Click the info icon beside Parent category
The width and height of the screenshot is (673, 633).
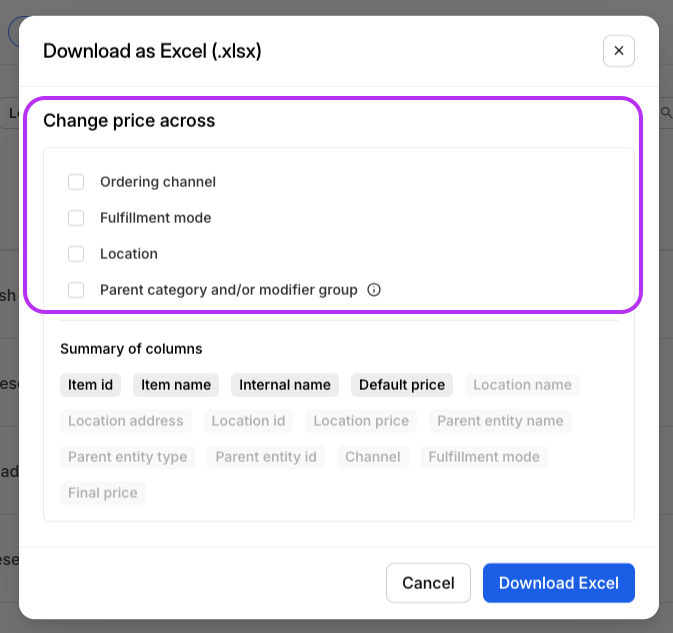pos(374,290)
